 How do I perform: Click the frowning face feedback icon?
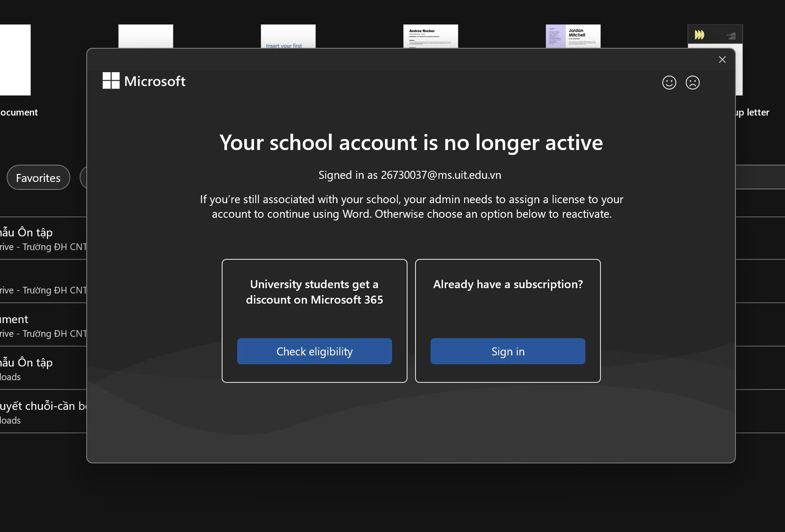click(x=693, y=82)
